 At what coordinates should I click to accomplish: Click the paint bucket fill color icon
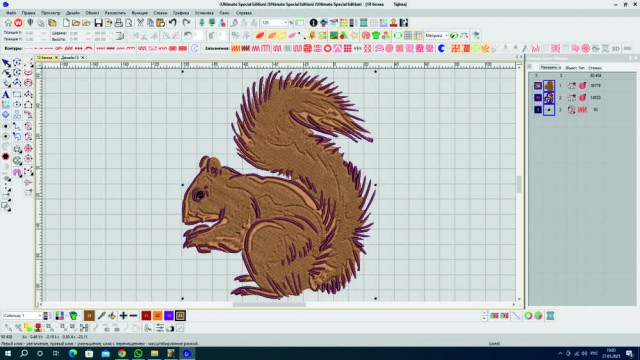[x=112, y=316]
